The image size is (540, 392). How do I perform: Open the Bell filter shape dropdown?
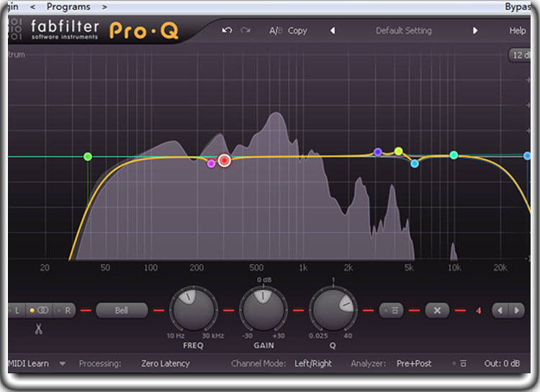(122, 311)
